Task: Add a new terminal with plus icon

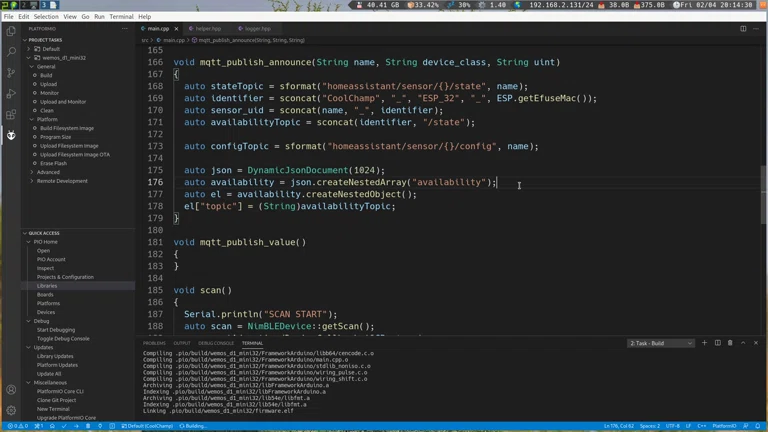Action: (x=704, y=343)
